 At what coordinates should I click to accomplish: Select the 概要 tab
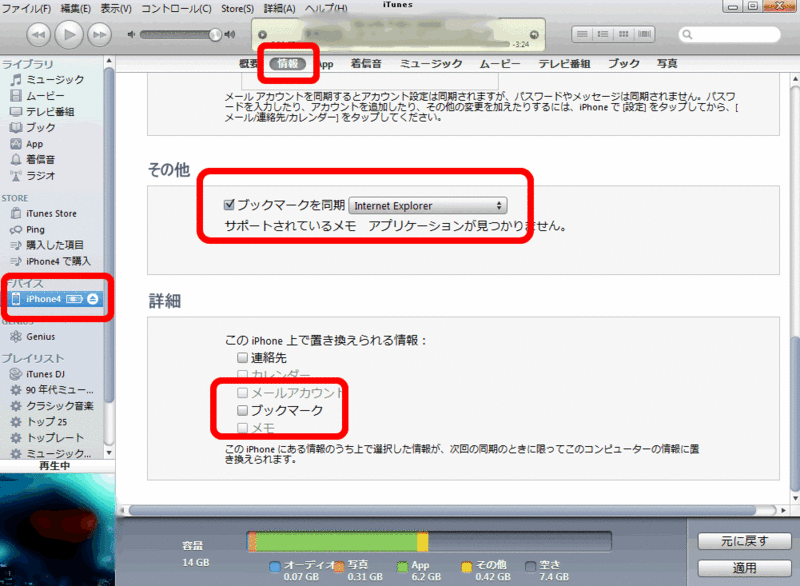tap(249, 64)
